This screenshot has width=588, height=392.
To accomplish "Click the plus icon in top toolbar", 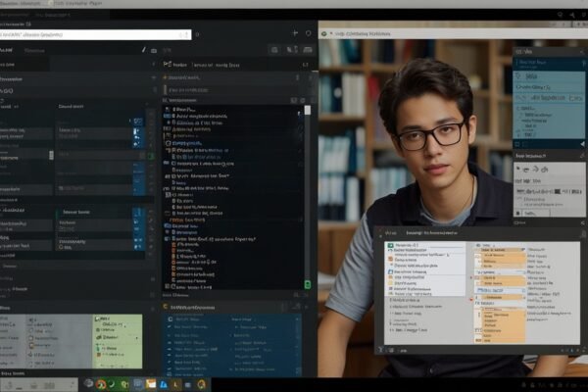I will pyautogui.click(x=295, y=33).
